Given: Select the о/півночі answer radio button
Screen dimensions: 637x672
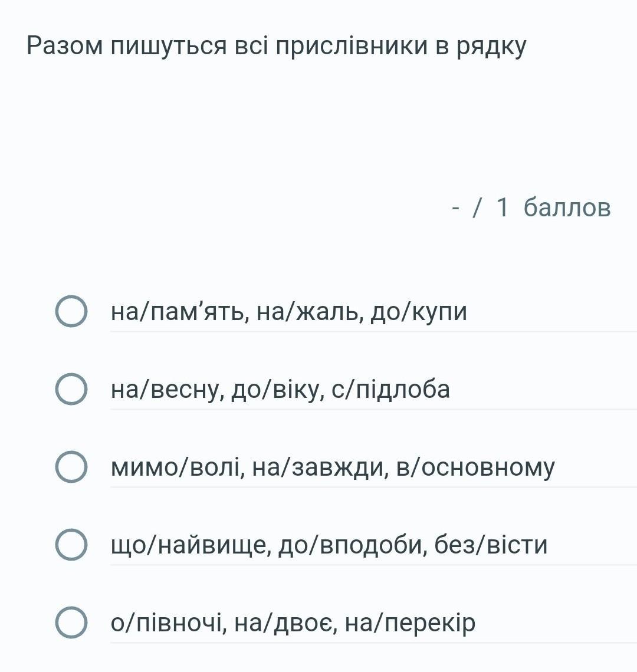Looking at the screenshot, I should pos(71,622).
